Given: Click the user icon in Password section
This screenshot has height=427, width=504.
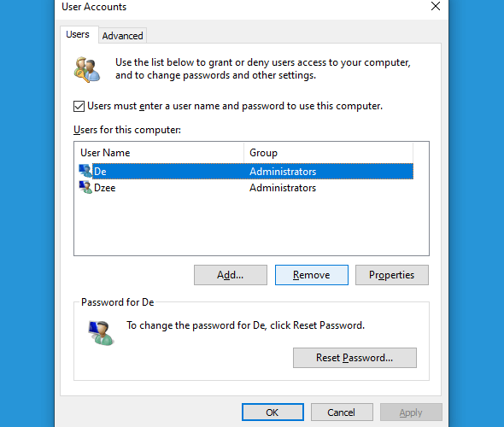Looking at the screenshot, I should [x=101, y=333].
